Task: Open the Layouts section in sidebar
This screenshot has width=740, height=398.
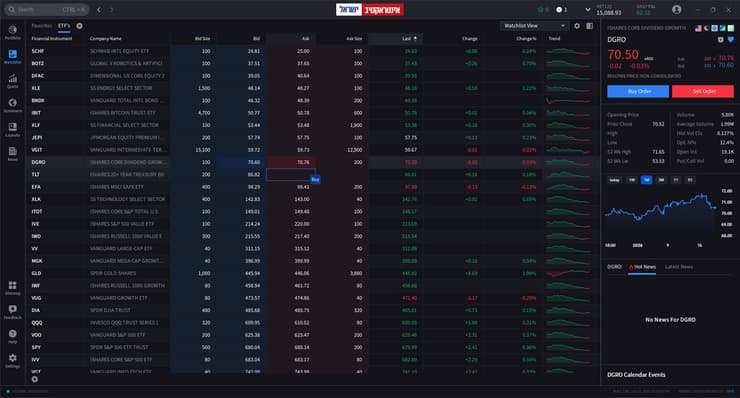Action: (x=12, y=129)
